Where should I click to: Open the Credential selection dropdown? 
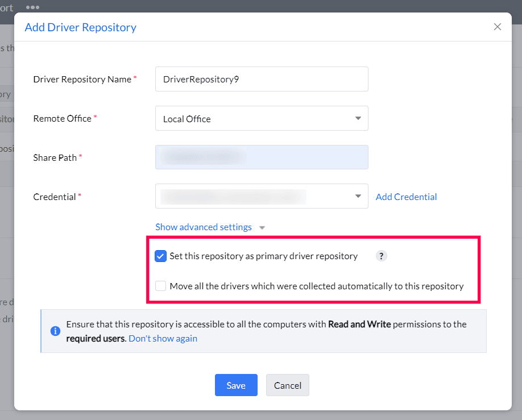pos(262,196)
